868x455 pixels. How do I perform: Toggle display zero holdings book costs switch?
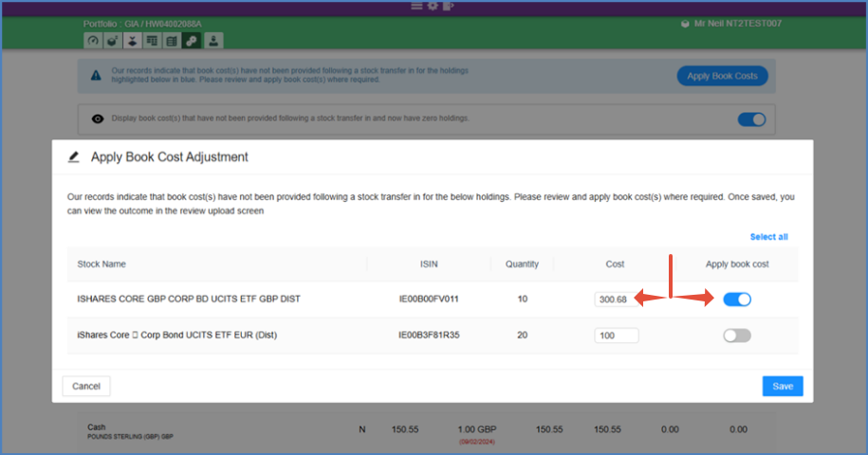[x=751, y=119]
